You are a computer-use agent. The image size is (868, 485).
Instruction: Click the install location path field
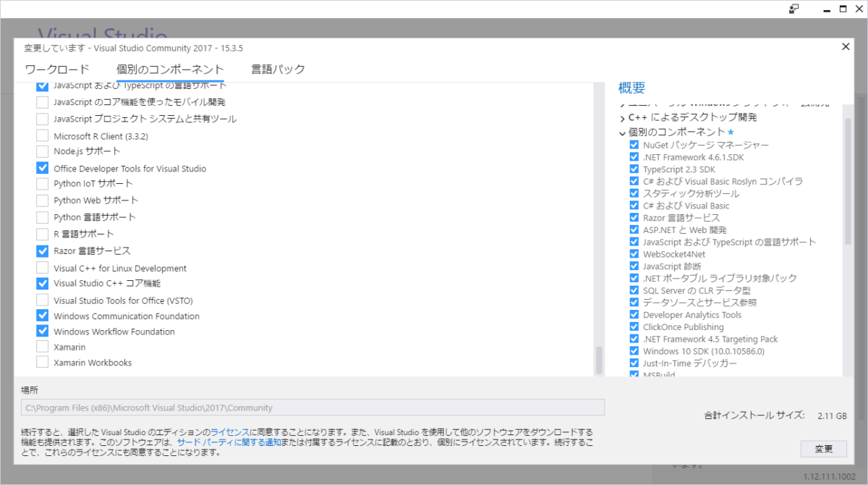click(x=312, y=408)
